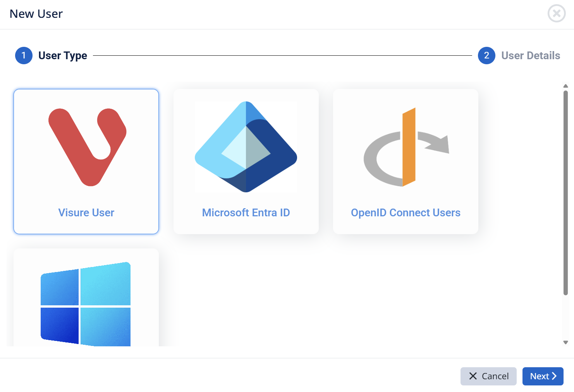
Task: Jump to step 2 circle
Action: tap(486, 55)
